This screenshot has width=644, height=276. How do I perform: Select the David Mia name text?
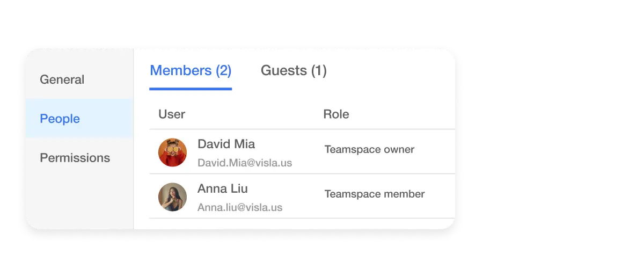[226, 144]
